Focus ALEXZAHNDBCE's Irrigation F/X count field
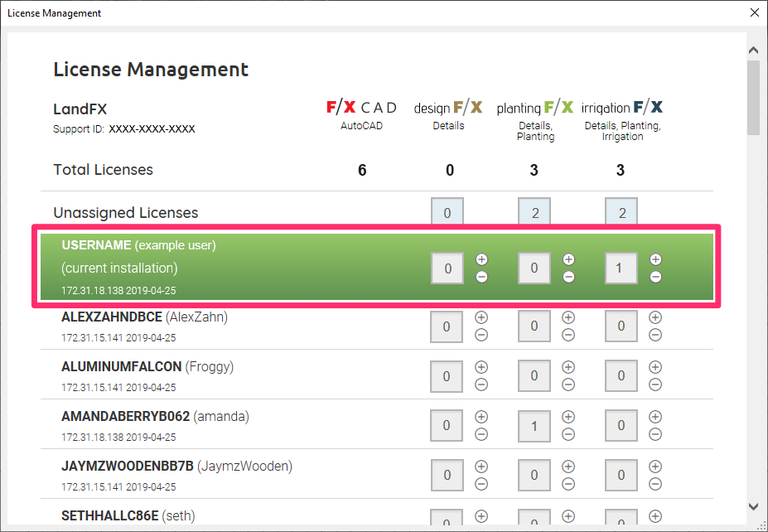Screen dimensions: 768x532 (x=621, y=326)
